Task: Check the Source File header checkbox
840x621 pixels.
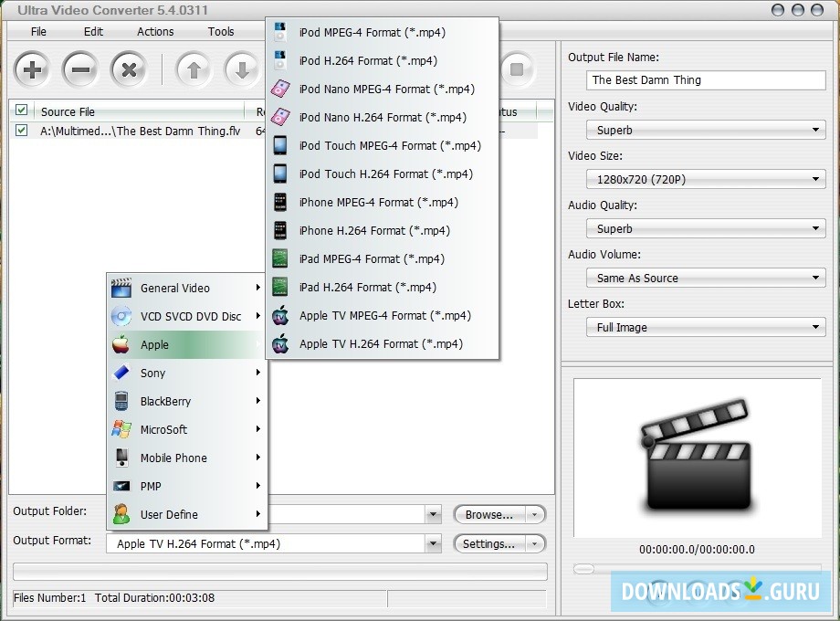Action: click(21, 111)
